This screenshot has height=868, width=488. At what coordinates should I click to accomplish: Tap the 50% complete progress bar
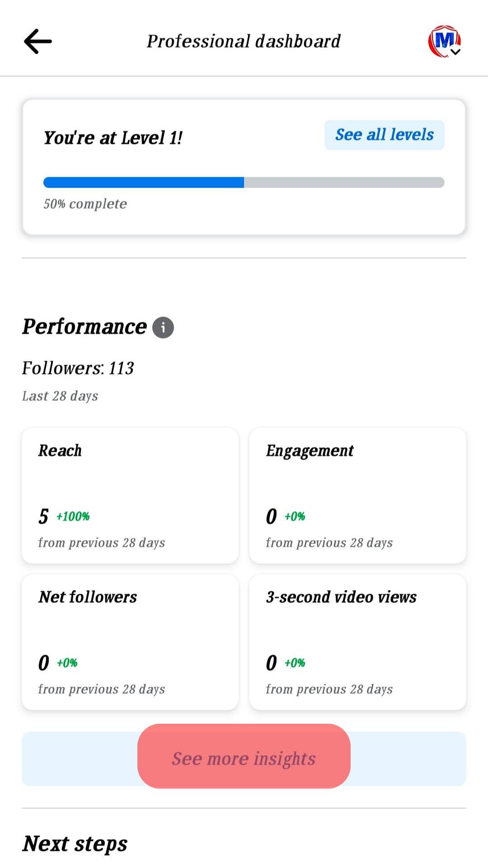coord(244,182)
